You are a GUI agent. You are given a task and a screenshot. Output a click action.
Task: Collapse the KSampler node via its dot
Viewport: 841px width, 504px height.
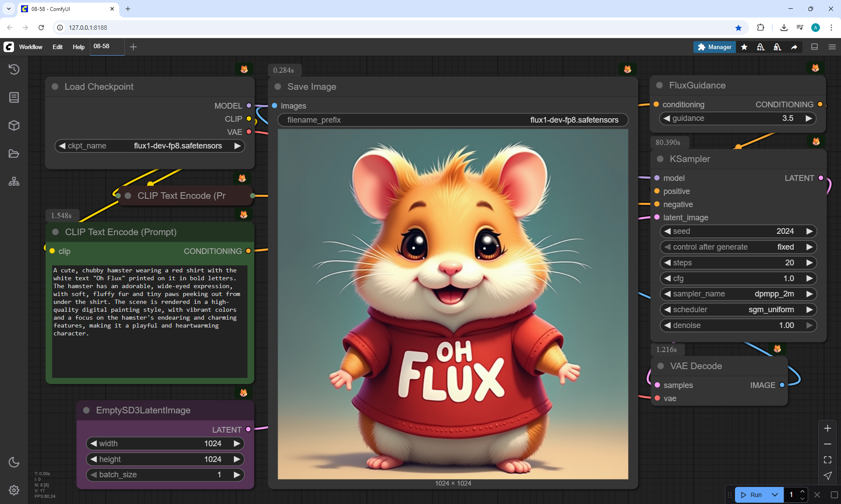pos(660,159)
